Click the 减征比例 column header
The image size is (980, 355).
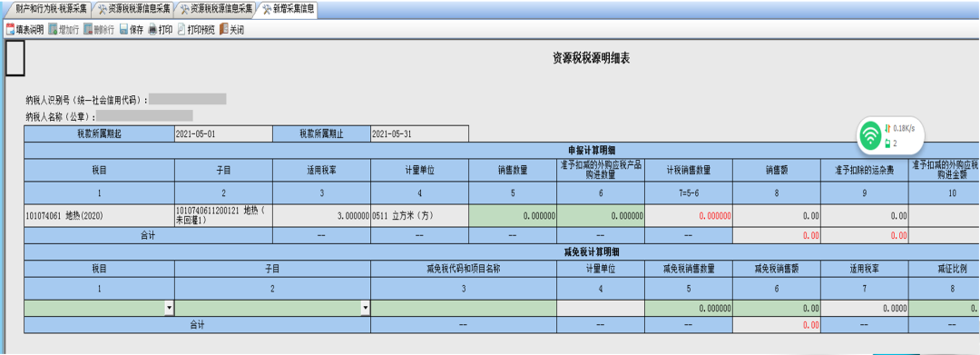tap(944, 269)
